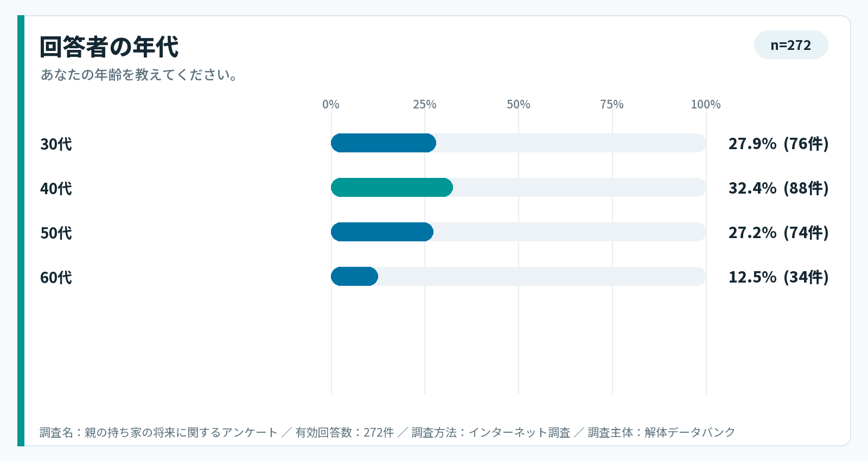This screenshot has width=868, height=461.
Task: Click the short 60代 bar
Action: click(354, 277)
